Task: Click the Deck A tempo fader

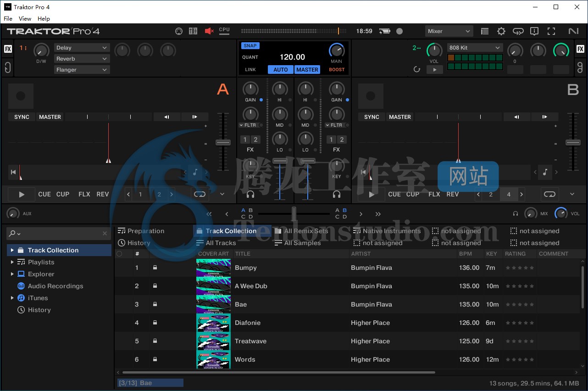Action: [223, 143]
